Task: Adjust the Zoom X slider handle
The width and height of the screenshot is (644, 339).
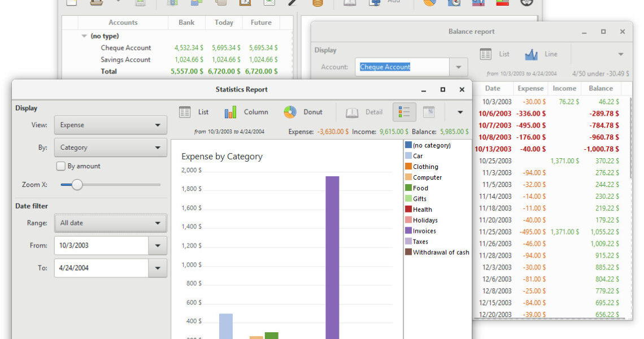Action: click(x=77, y=184)
